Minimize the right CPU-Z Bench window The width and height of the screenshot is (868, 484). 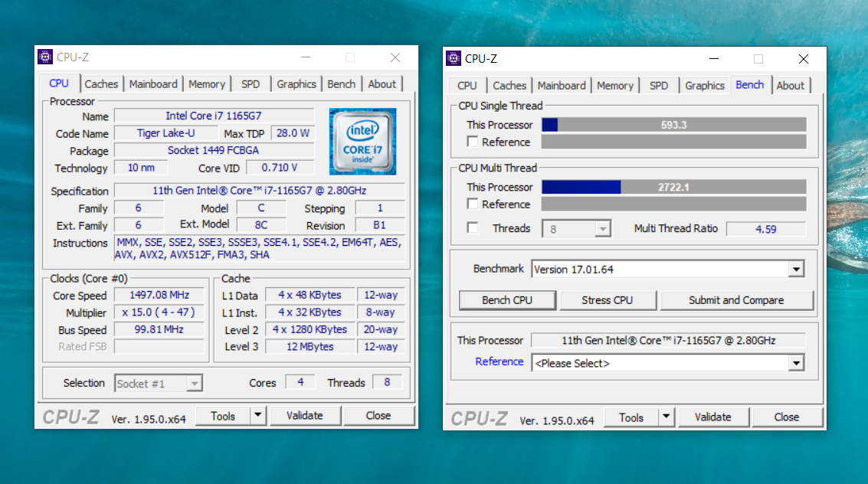tap(714, 59)
